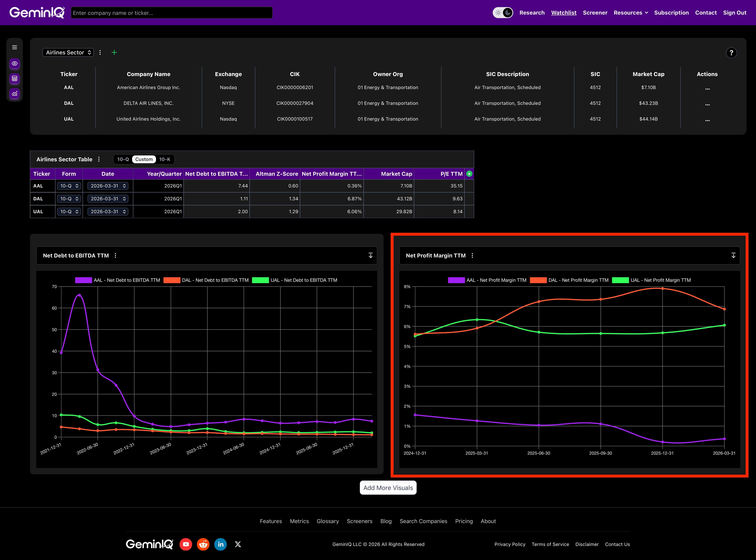756x560 pixels.
Task: Open the Date dropdown for UAL
Action: click(x=108, y=211)
